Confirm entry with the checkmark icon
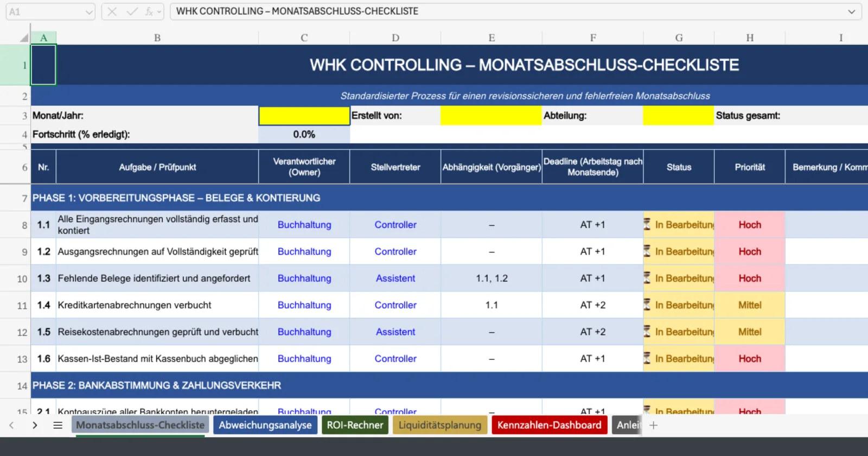Viewport: 868px width, 456px height. [x=131, y=11]
